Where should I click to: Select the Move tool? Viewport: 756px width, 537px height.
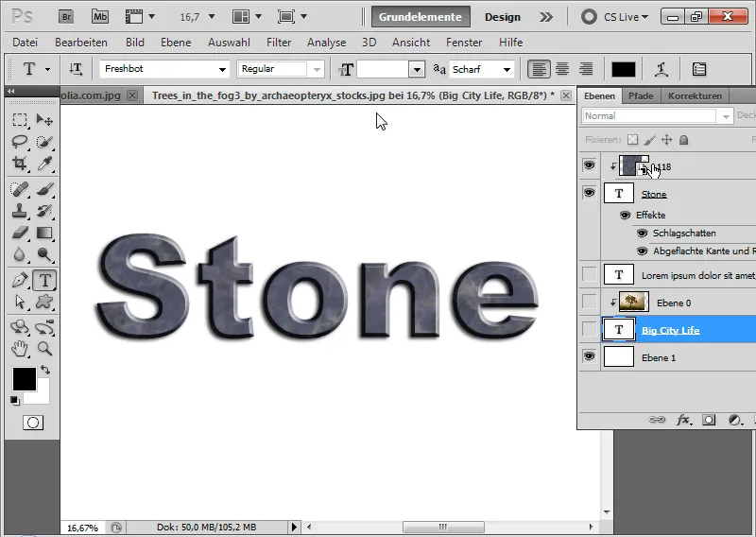[x=44, y=119]
